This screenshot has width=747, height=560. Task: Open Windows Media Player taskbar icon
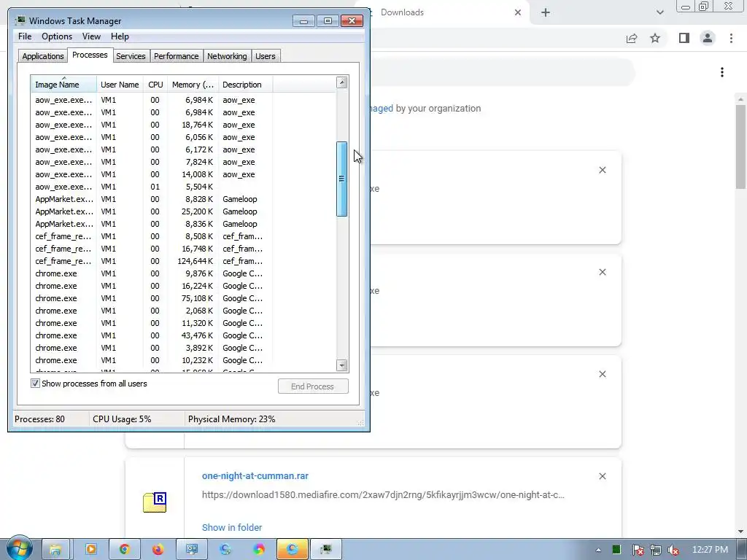(x=90, y=550)
